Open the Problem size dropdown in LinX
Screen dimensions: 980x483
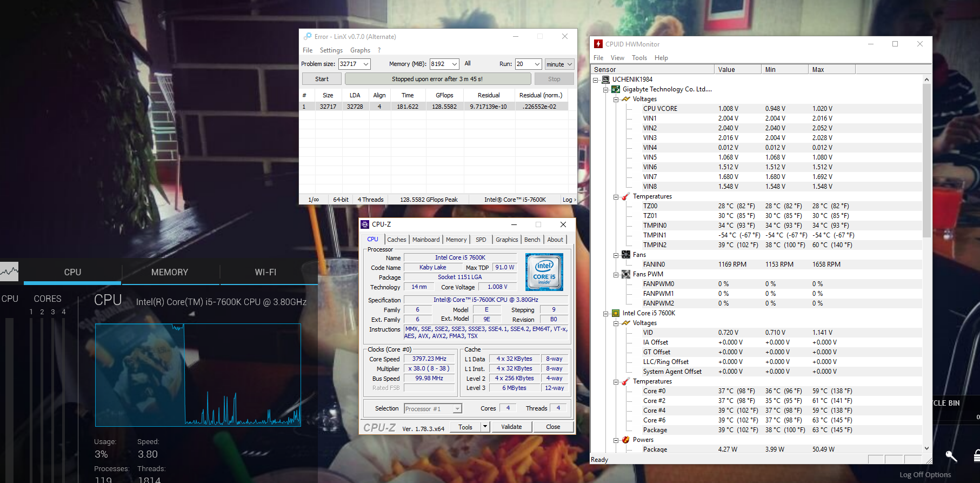(366, 64)
